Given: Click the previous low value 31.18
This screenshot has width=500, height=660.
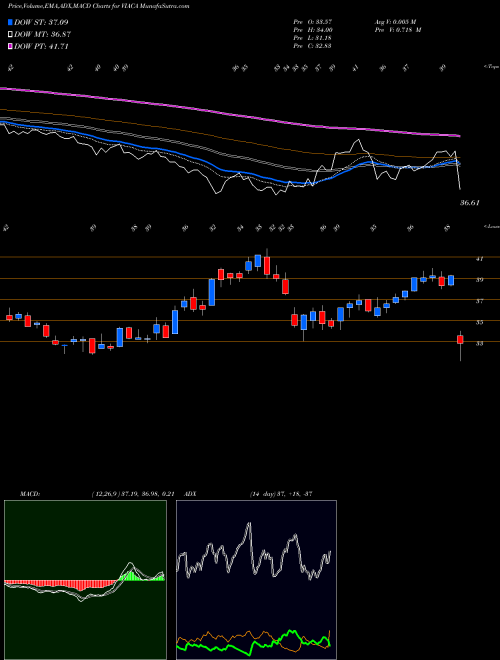Looking at the screenshot, I should 323,38.
